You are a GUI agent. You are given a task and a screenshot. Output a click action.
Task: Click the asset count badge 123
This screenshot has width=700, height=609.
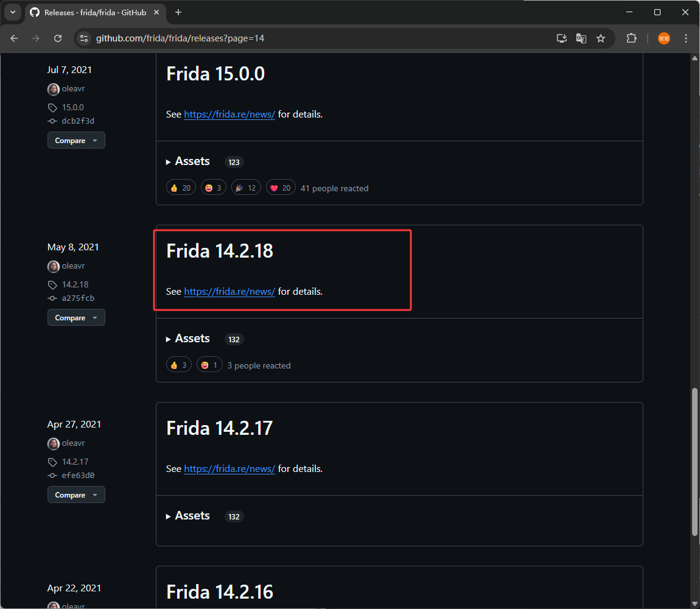pos(234,162)
